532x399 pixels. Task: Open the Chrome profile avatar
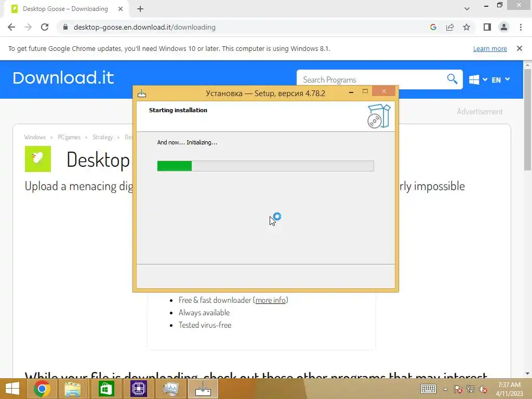tap(504, 27)
